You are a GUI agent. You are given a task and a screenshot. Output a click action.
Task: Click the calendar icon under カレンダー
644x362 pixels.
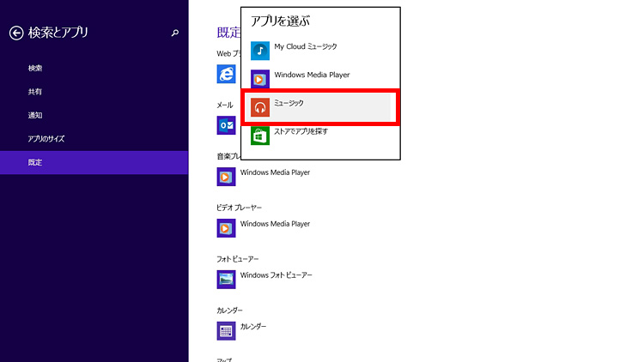(x=226, y=330)
